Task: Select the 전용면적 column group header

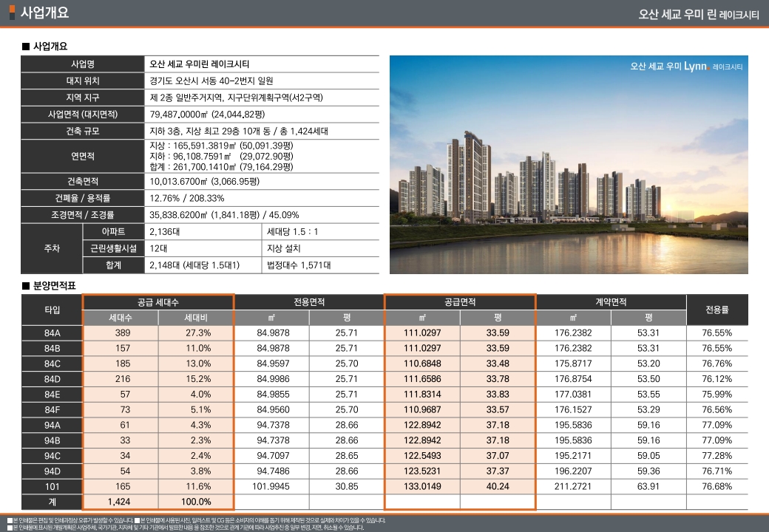Action: [x=309, y=302]
